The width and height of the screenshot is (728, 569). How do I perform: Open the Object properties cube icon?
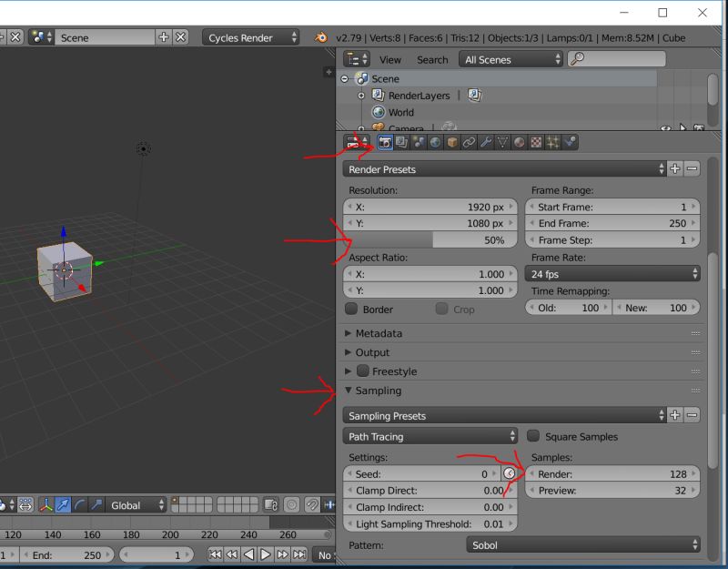point(451,142)
